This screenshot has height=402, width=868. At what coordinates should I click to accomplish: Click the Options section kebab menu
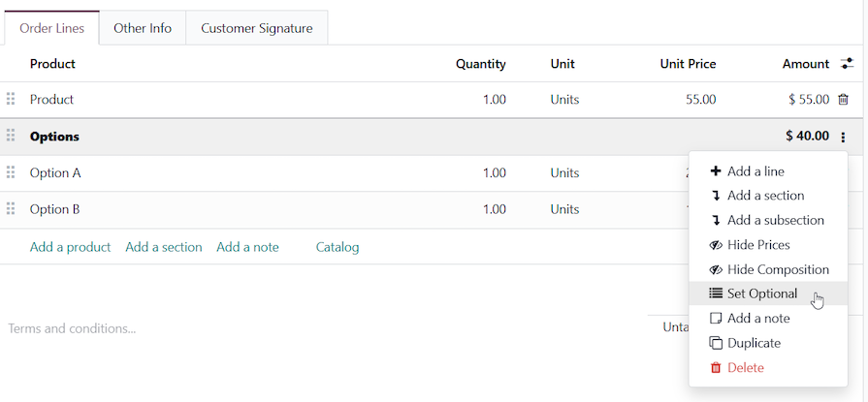(843, 137)
